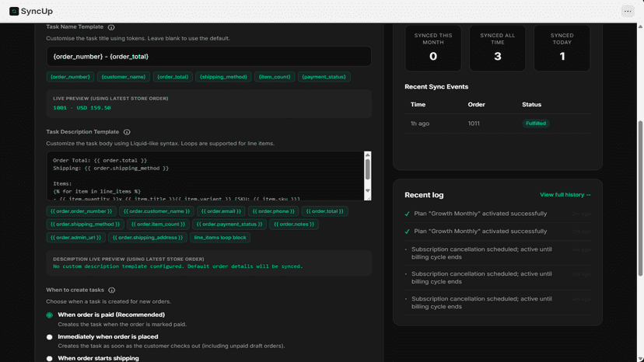Open the three-dot menu at top right

(628, 11)
